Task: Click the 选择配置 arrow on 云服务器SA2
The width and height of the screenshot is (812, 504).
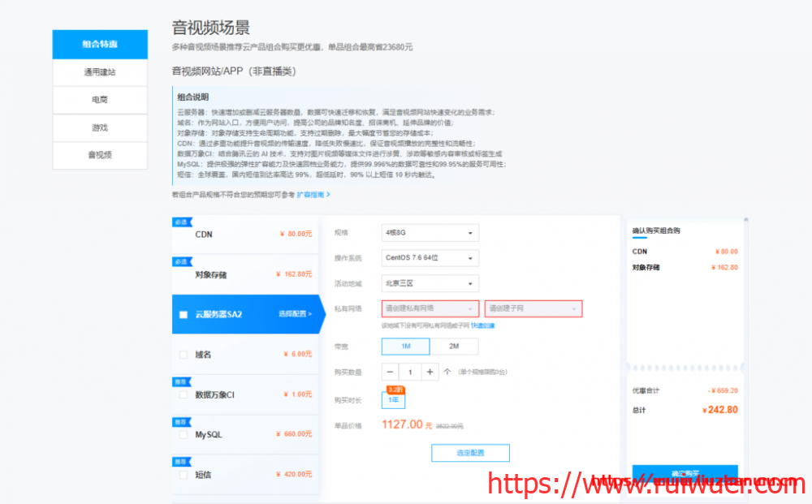Action: click(295, 313)
